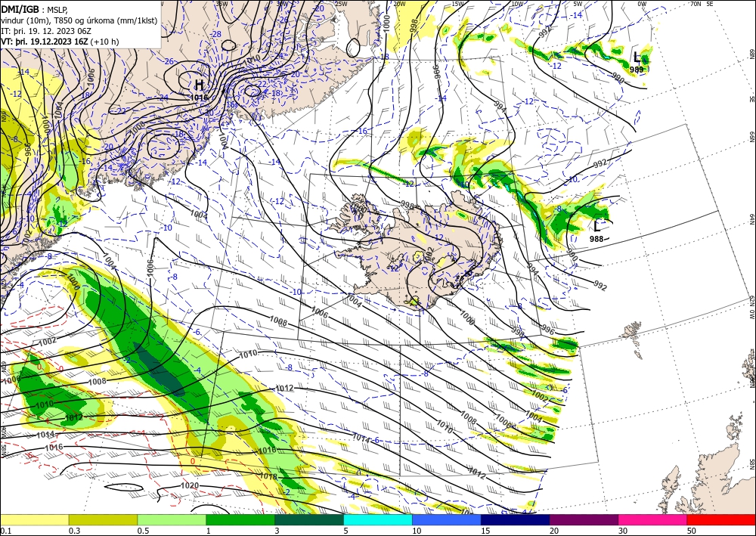
Task: Click the H high-pressure symbol over Greenland
Action: 199,85
